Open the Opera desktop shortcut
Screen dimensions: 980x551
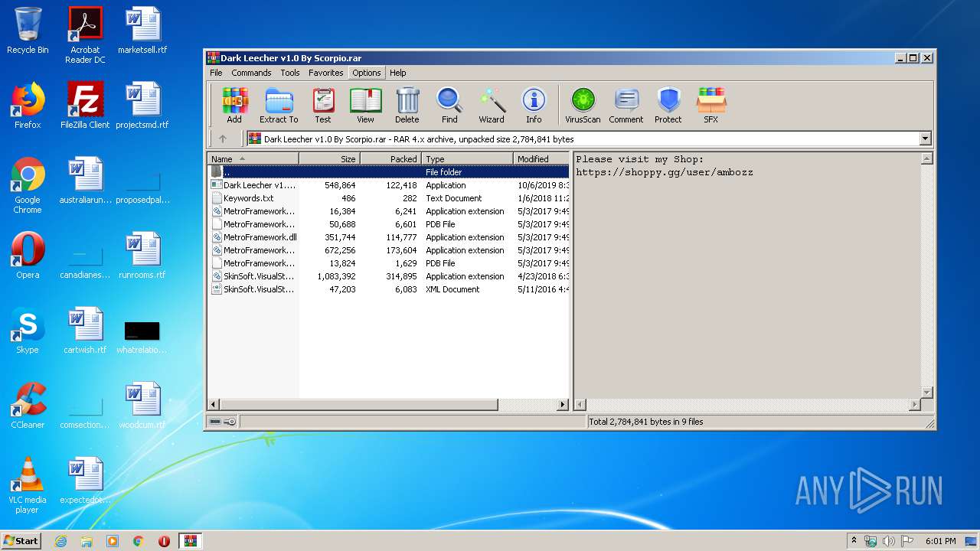click(28, 256)
